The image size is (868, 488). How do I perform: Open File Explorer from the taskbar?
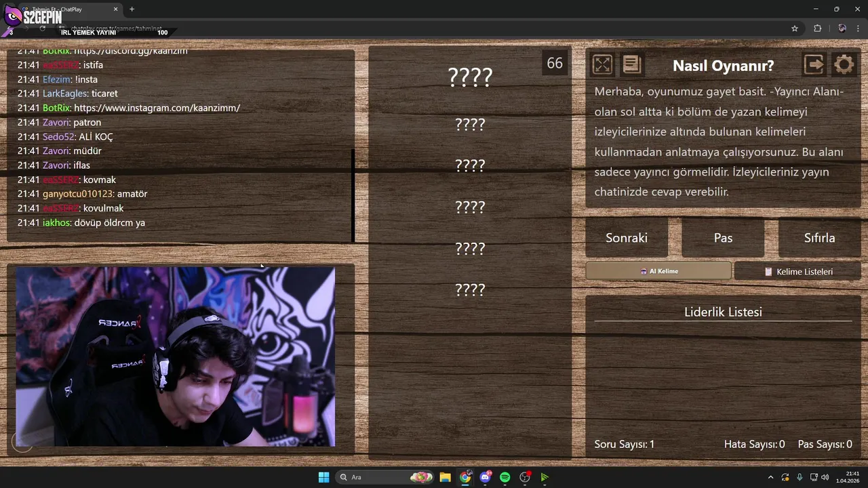(x=445, y=477)
